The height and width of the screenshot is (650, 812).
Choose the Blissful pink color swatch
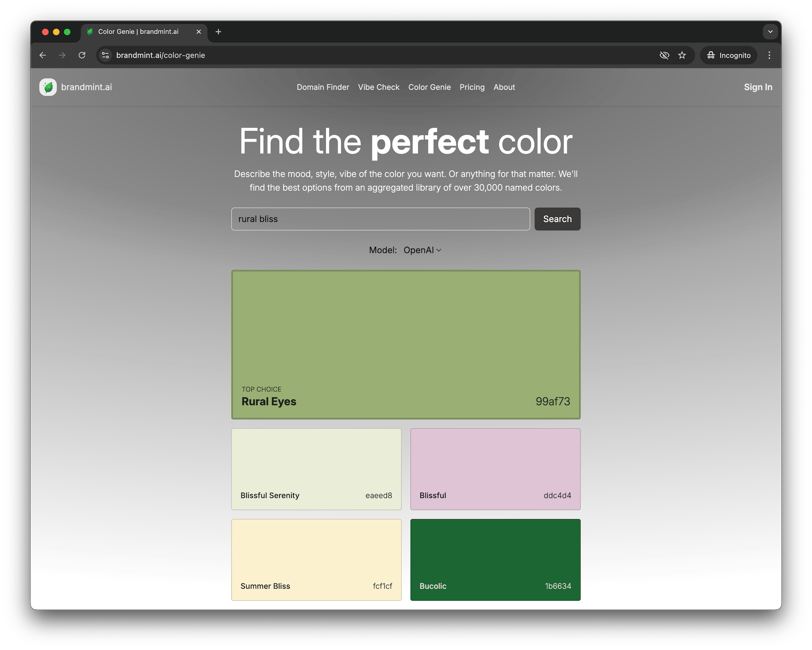pos(495,469)
